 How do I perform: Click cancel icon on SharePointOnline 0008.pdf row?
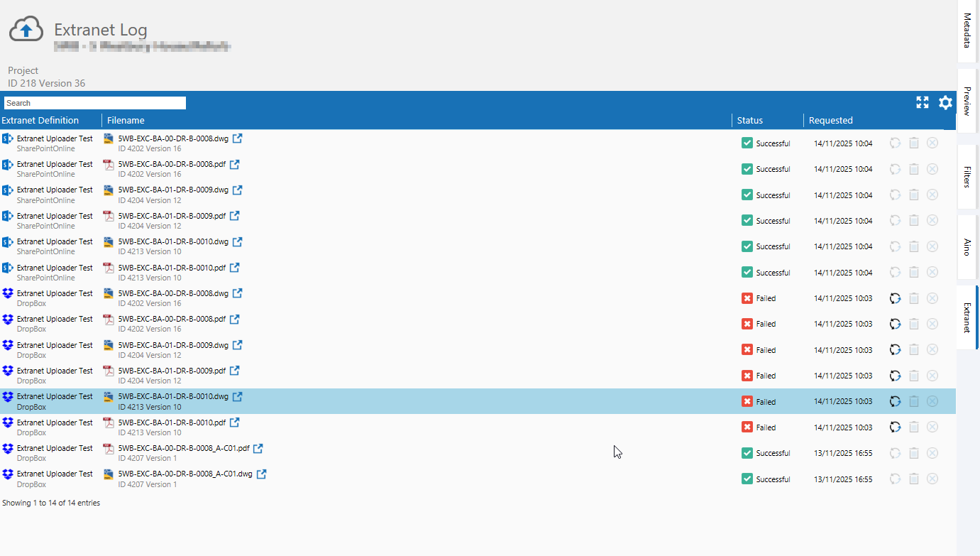coord(932,169)
